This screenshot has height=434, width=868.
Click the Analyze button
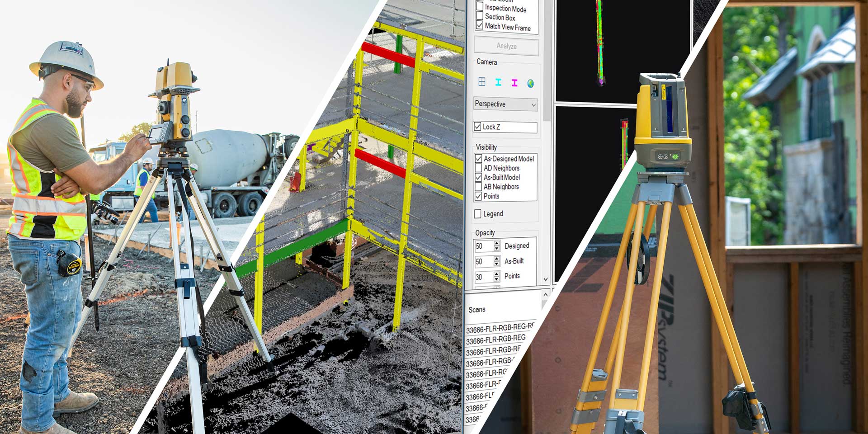[x=506, y=46]
